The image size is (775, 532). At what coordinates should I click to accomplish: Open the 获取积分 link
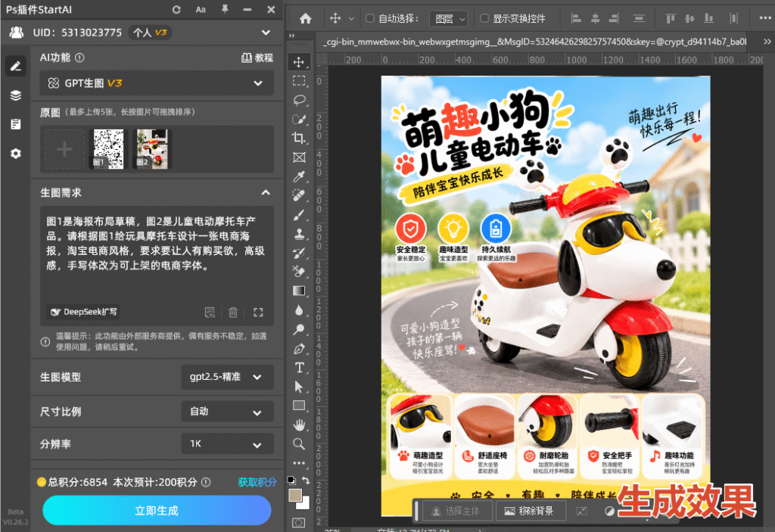coord(257,482)
